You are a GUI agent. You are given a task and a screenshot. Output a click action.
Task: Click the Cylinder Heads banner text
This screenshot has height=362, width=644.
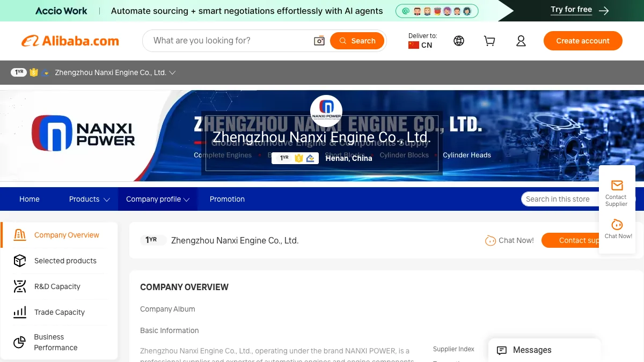click(x=467, y=155)
